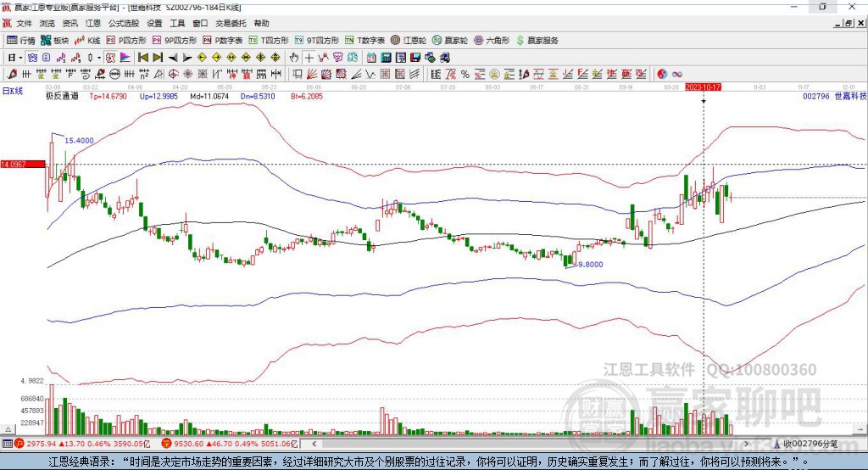The image size is (868, 470).
Task: Open the 公式选股 menu
Action: click(x=124, y=23)
